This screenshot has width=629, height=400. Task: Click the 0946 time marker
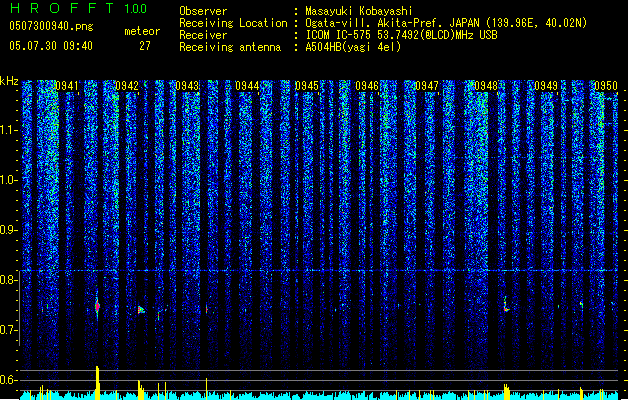[x=367, y=86]
